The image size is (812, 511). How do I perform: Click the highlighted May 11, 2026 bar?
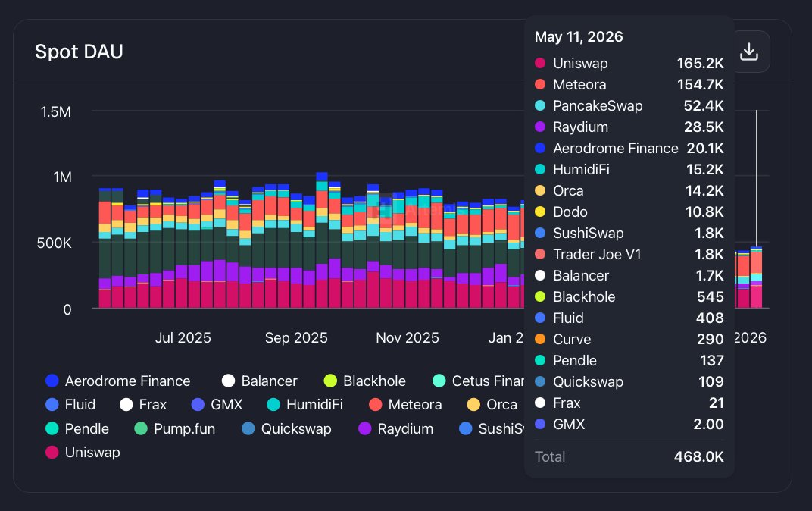[756, 277]
